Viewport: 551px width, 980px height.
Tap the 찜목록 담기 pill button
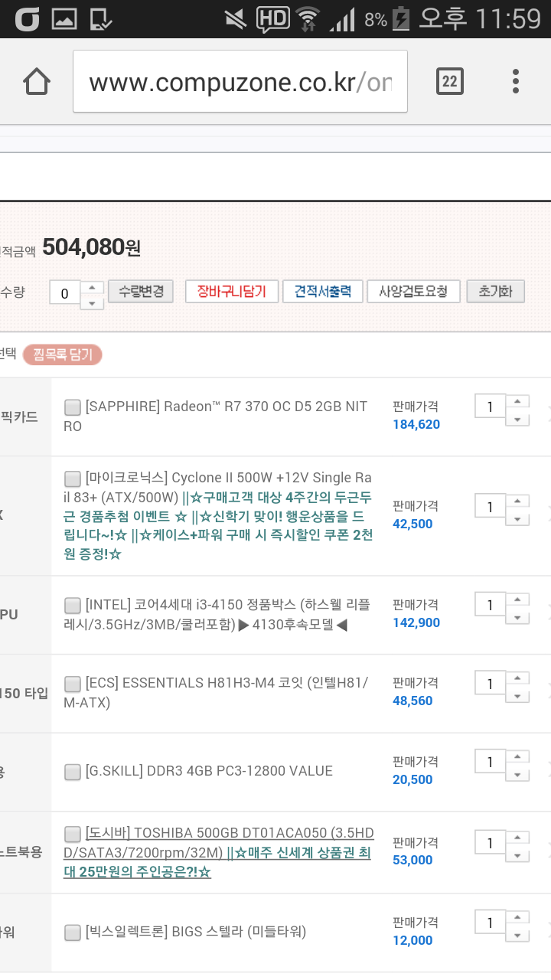click(x=63, y=354)
